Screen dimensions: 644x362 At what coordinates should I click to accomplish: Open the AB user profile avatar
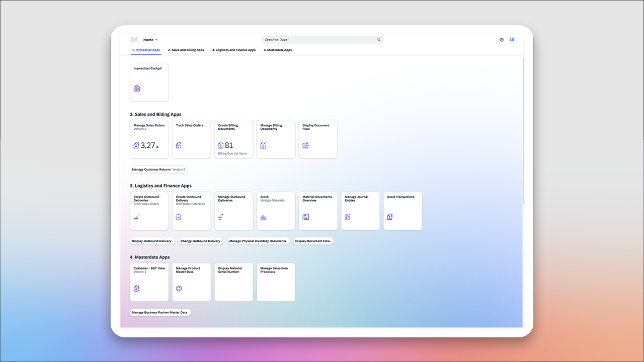[512, 40]
